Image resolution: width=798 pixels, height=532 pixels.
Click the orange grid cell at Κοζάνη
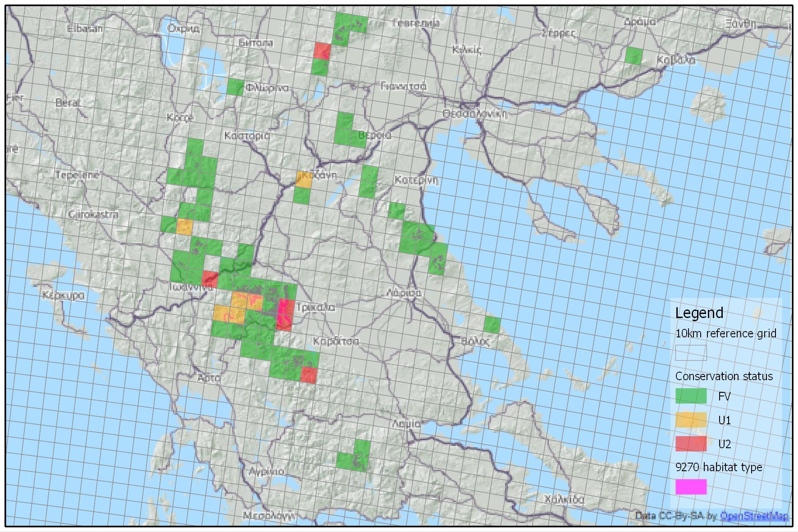pos(303,180)
